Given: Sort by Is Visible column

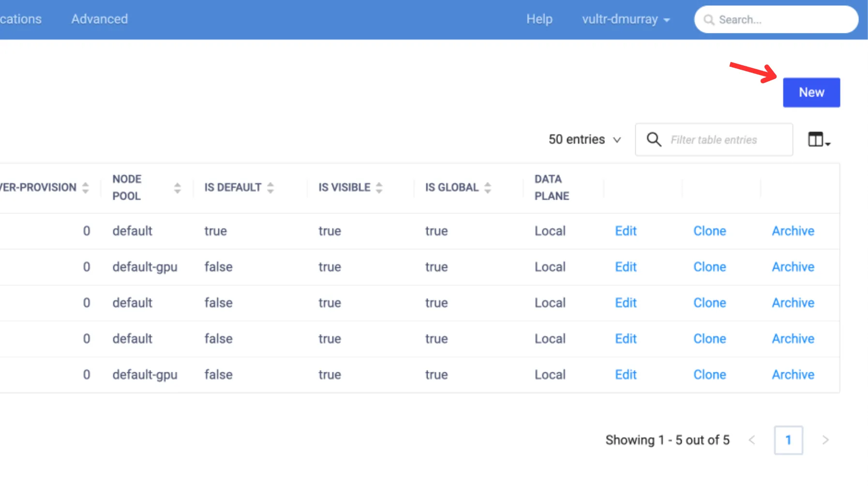Looking at the screenshot, I should click(379, 187).
